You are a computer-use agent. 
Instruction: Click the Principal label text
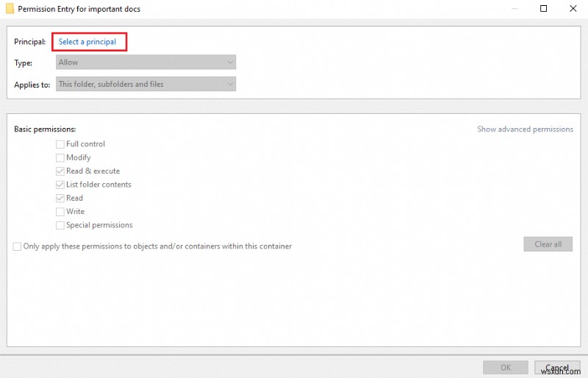(x=29, y=42)
